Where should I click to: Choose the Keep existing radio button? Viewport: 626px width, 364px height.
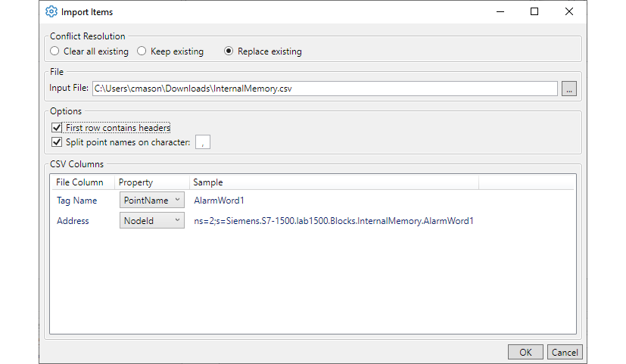[x=142, y=51]
